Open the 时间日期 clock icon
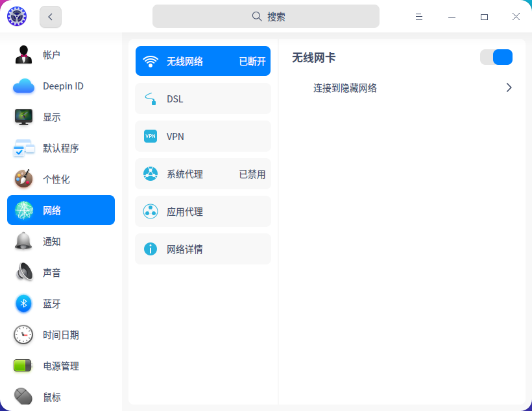Viewport: 532px width, 411px height. point(23,335)
